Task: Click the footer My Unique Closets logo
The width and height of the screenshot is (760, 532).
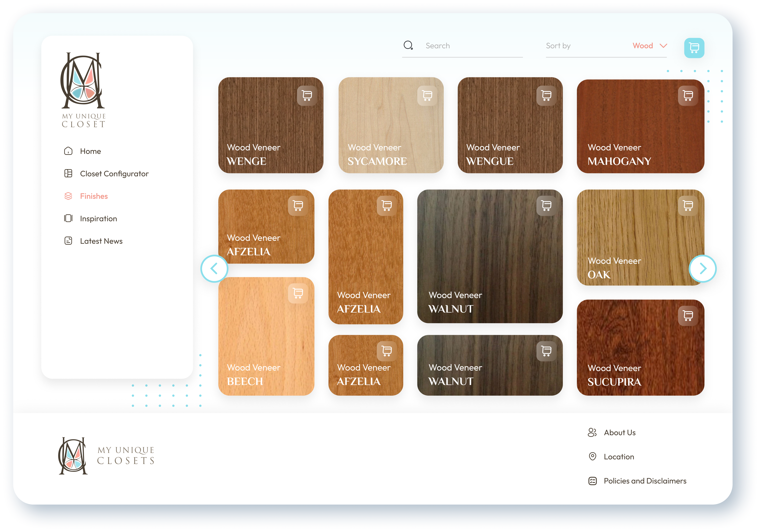Action: 107,456
